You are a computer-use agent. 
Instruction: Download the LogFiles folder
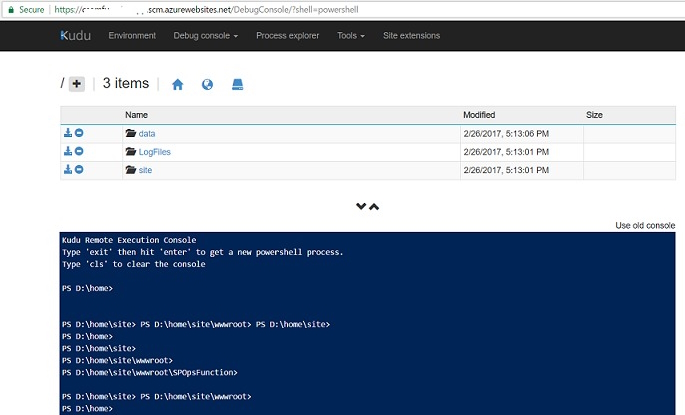click(x=68, y=151)
